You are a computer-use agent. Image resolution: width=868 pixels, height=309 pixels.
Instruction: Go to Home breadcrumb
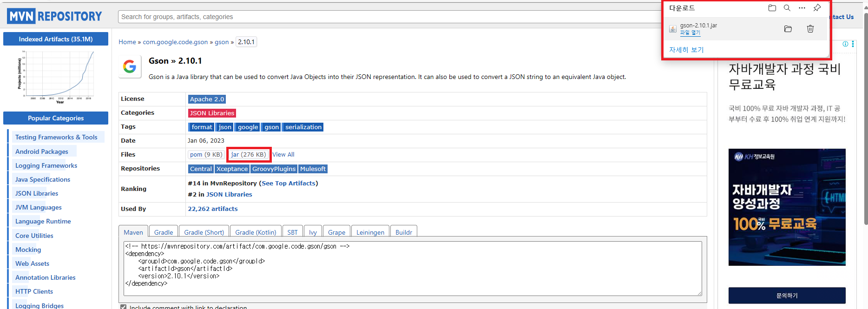tap(127, 42)
